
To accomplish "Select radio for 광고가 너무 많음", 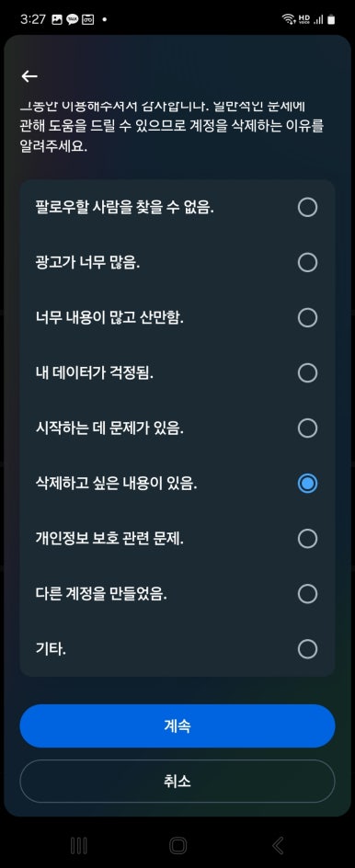I will coord(307,262).
